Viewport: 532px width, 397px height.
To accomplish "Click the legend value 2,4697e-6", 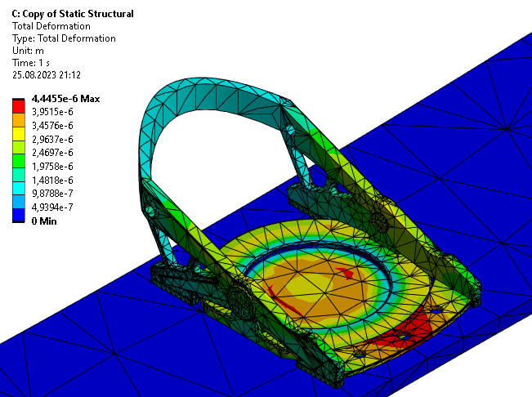I will [x=52, y=153].
